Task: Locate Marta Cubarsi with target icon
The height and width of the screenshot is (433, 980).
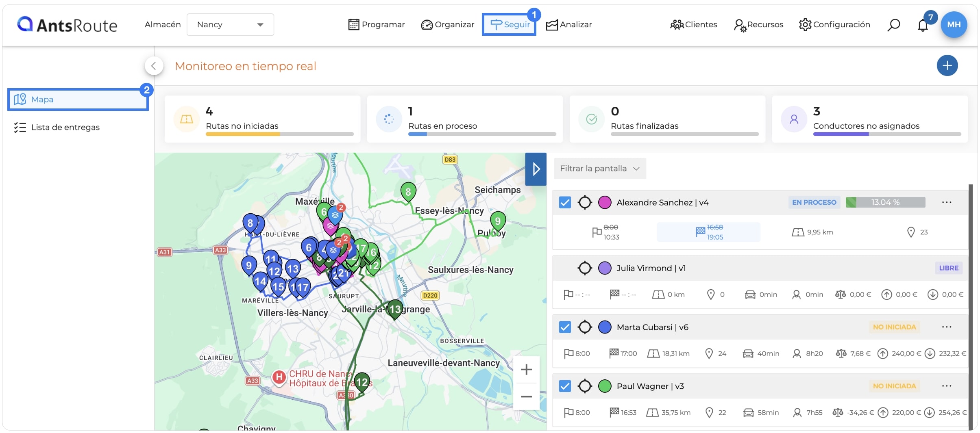Action: click(585, 327)
